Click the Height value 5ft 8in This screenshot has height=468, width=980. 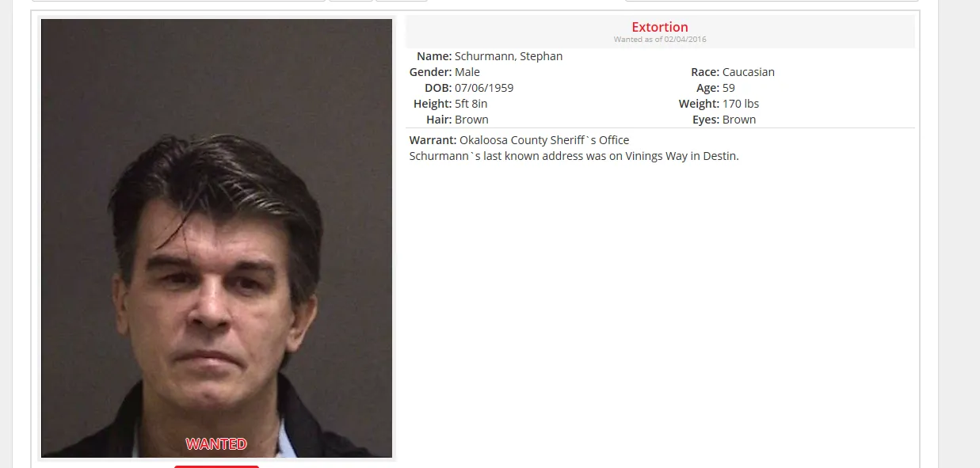[471, 104]
